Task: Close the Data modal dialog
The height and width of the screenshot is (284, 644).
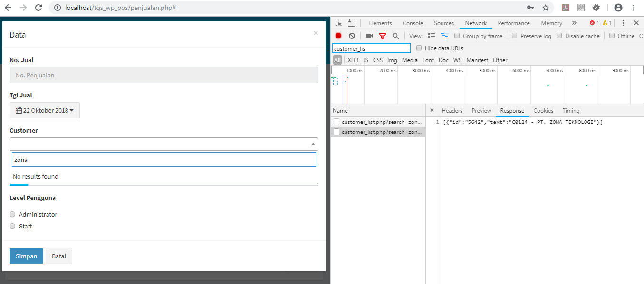Action: 316,33
